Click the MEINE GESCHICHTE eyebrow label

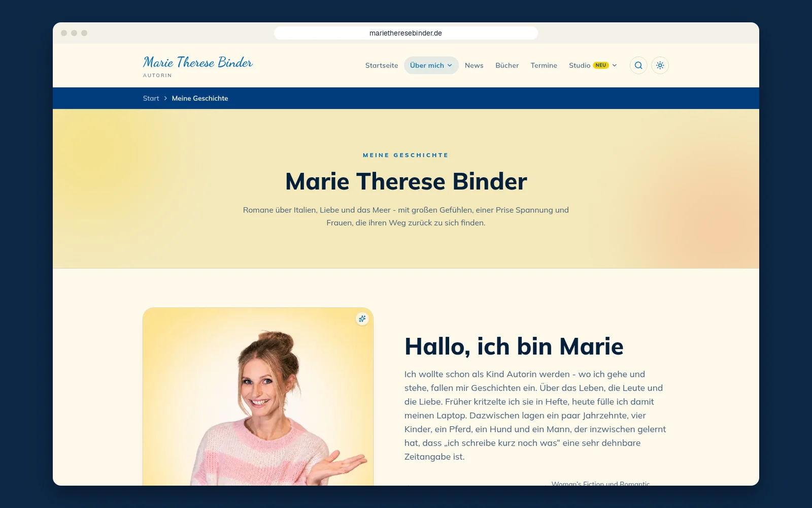[406, 155]
